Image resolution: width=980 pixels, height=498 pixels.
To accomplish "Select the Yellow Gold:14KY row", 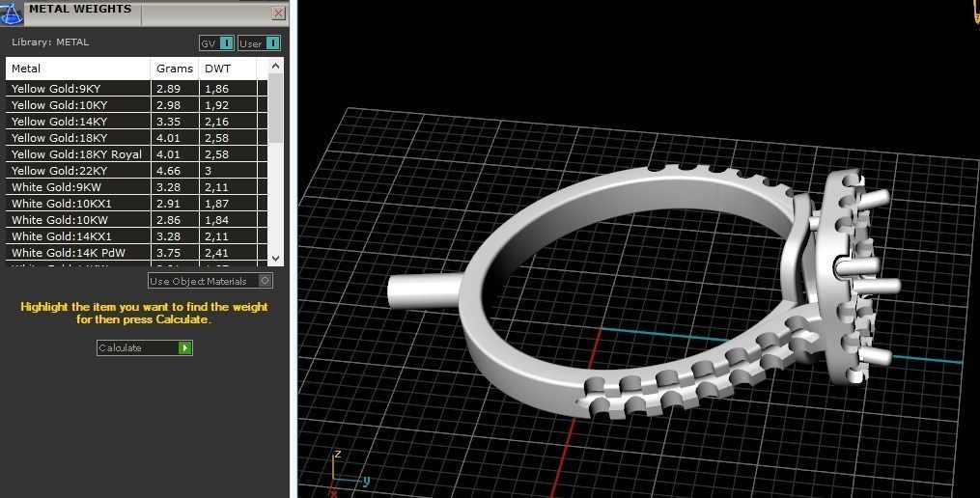I will (x=137, y=122).
